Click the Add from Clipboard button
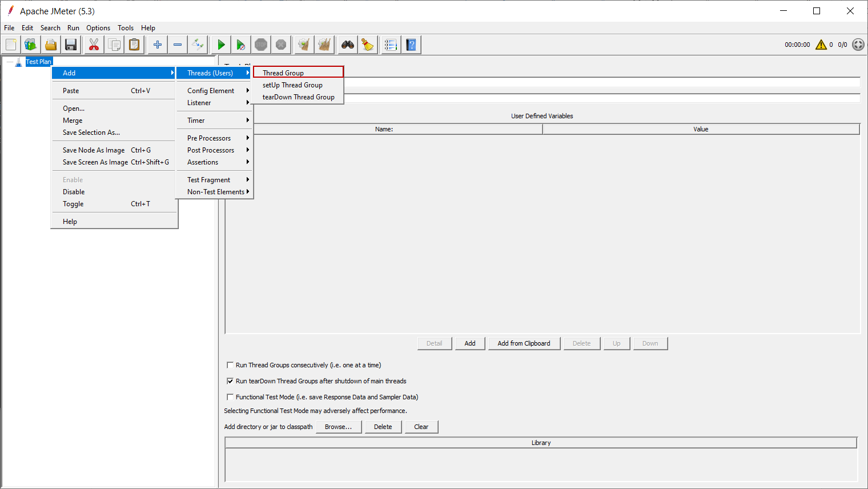Screen dimensions: 868x489 click(x=524, y=343)
